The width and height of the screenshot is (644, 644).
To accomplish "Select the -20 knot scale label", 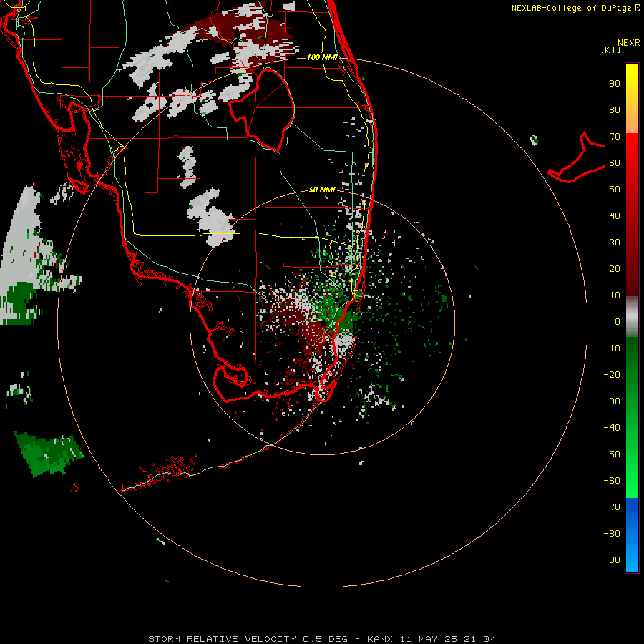I will pos(612,374).
